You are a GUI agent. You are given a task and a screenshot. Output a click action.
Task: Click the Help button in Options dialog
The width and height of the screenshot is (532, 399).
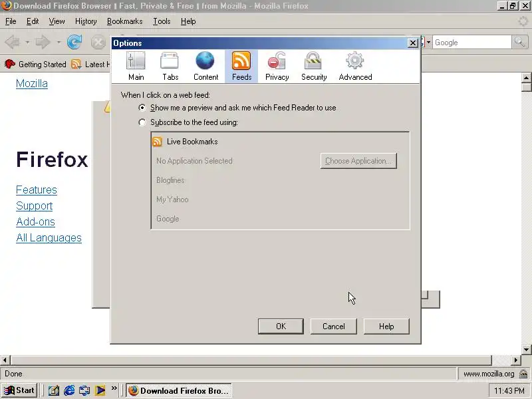pos(386,327)
